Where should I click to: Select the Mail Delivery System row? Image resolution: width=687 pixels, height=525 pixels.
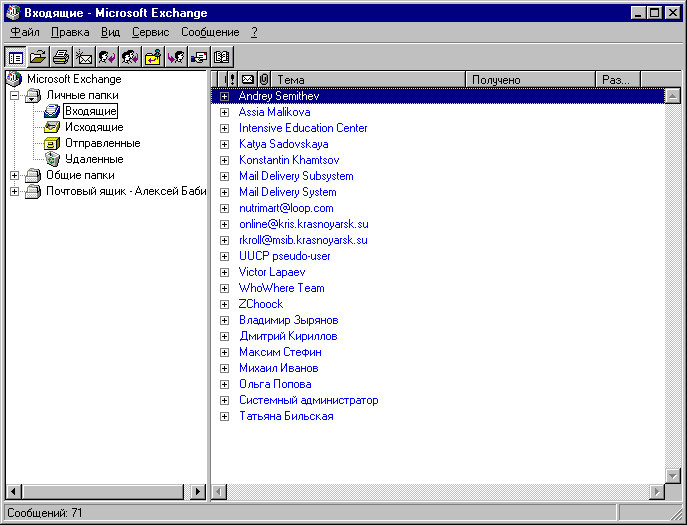(x=438, y=192)
